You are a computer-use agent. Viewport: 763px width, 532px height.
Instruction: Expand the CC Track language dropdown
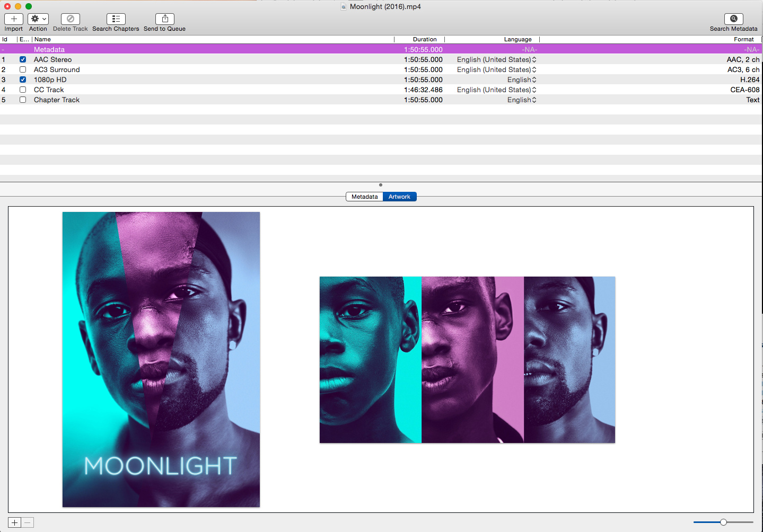coord(497,90)
